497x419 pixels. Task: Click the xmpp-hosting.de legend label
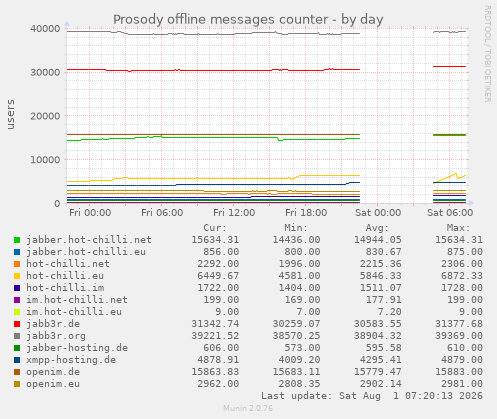pos(71,360)
